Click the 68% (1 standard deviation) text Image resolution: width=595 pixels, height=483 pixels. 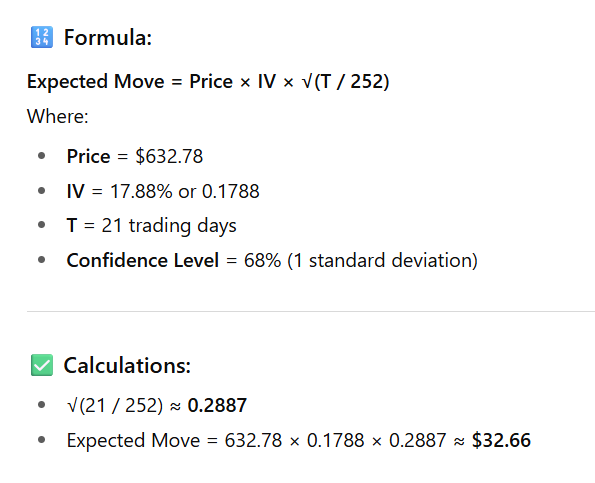[x=360, y=261]
